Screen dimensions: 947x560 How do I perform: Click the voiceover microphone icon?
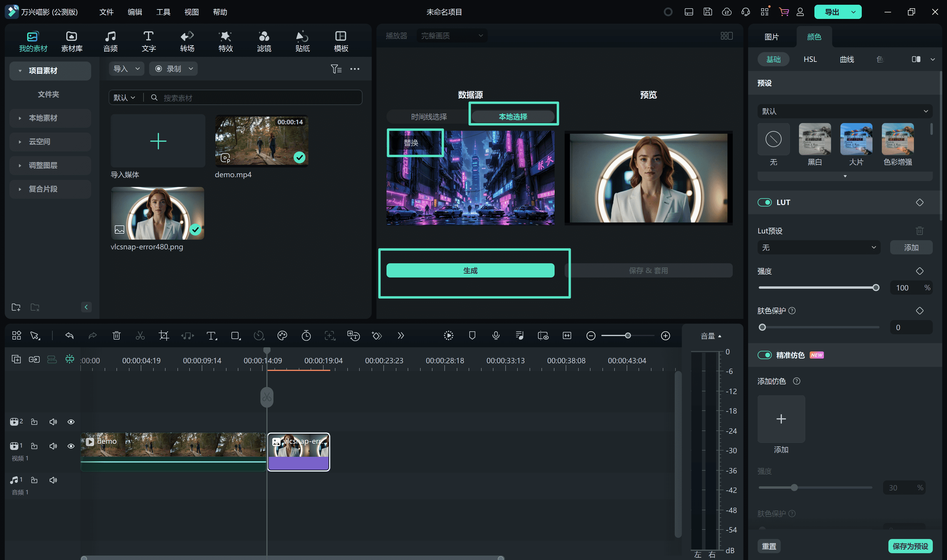tap(496, 335)
